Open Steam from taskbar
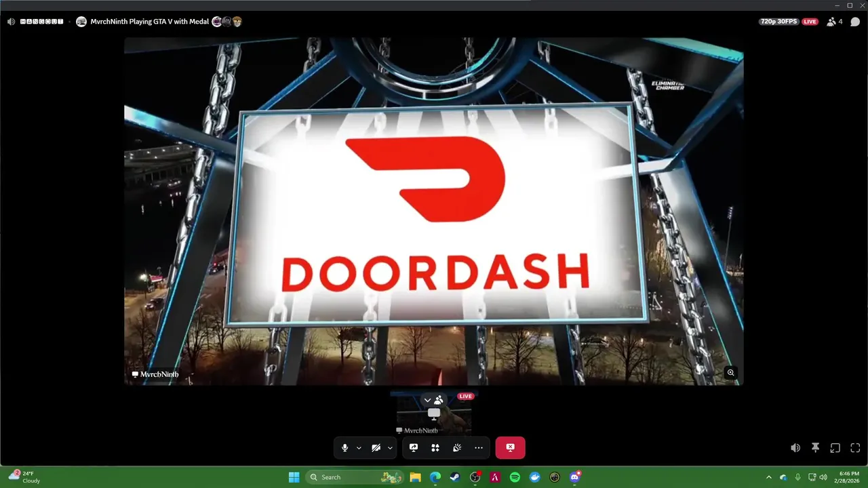The image size is (868, 488). (455, 477)
